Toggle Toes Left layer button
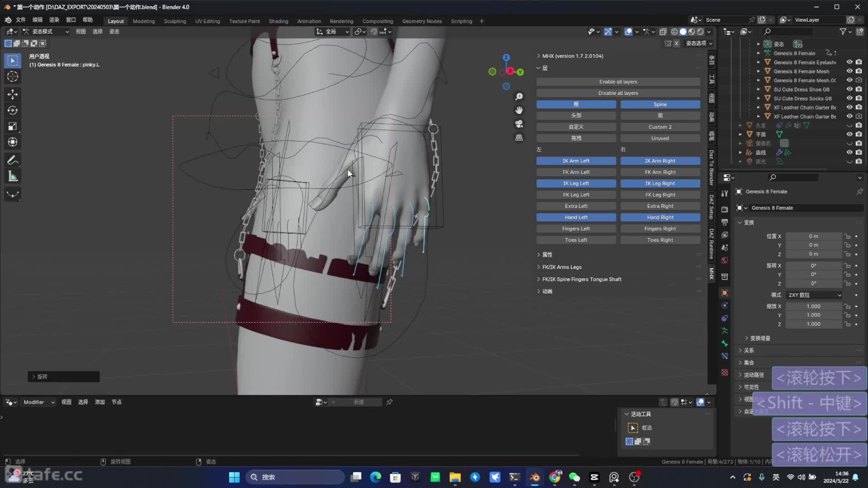The height and width of the screenshot is (488, 868). 576,240
